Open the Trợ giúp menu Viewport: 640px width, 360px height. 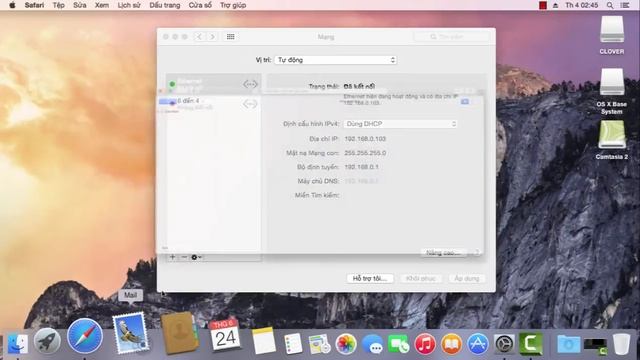coord(233,5)
